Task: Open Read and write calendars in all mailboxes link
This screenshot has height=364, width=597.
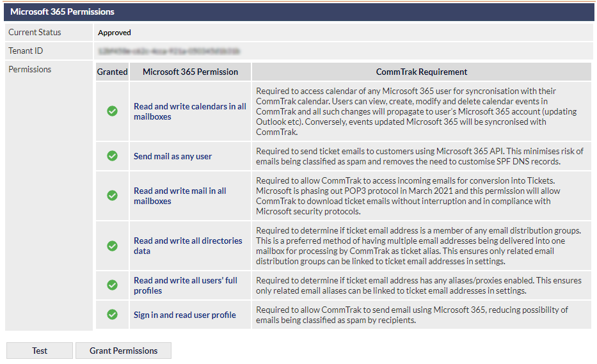Action: click(190, 111)
